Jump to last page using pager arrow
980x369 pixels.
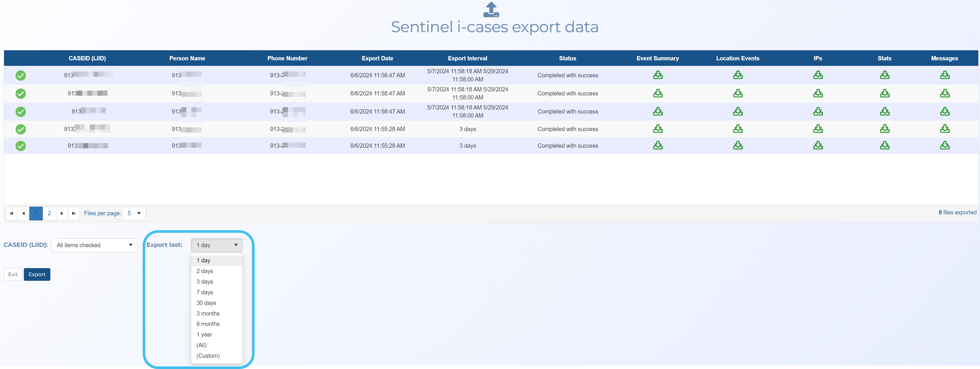click(74, 213)
